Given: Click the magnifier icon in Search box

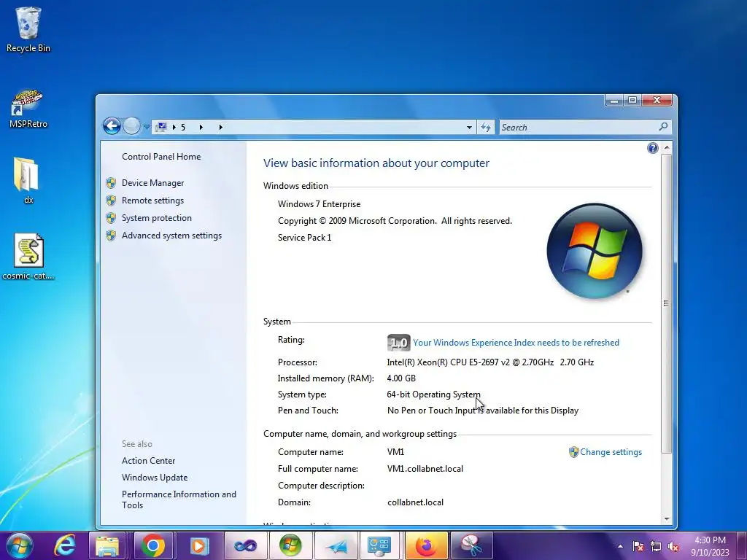Looking at the screenshot, I should [663, 127].
